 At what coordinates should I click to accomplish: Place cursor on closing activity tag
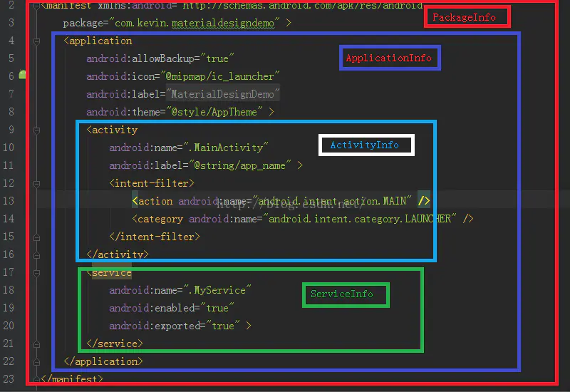click(x=118, y=254)
